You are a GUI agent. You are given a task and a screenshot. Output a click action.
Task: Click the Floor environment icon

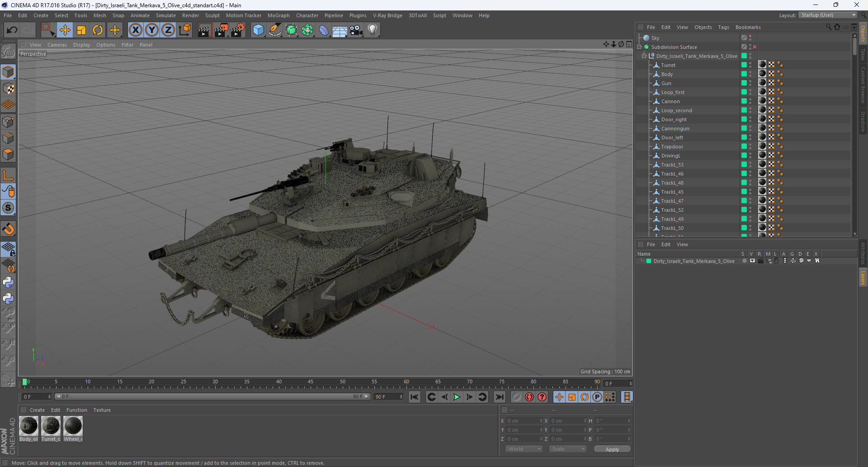point(340,30)
